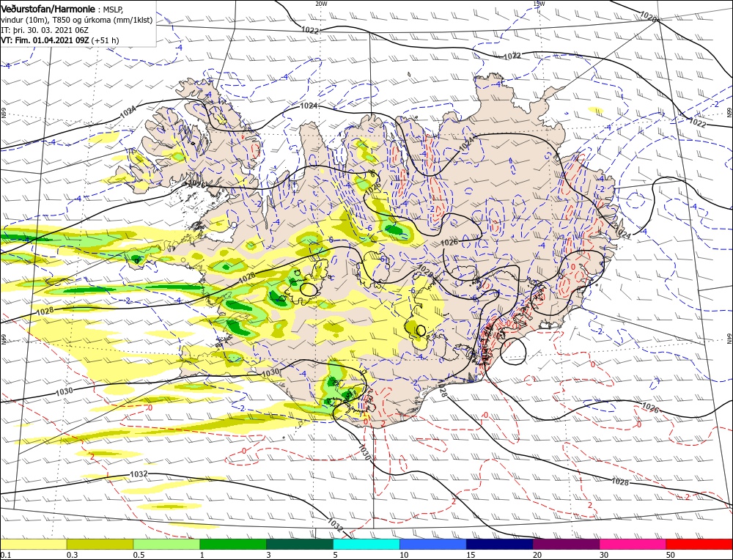Screen dimensions: 733x560
Task: Choose the navy 15–20 legend swatch
Action: tap(500, 544)
